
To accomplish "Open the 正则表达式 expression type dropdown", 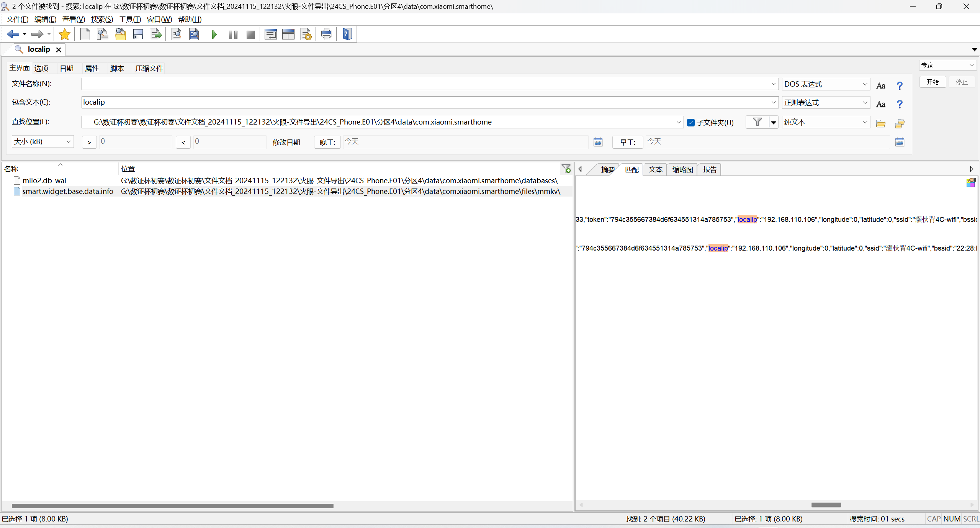I will [826, 103].
